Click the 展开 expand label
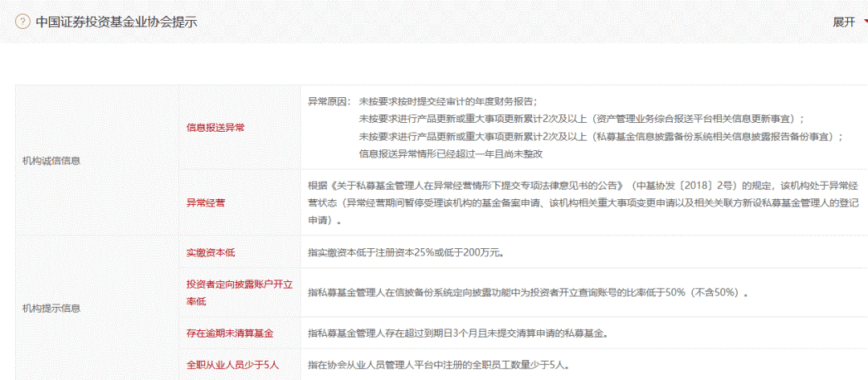Viewport: 868px width, 380px height. pyautogui.click(x=844, y=22)
